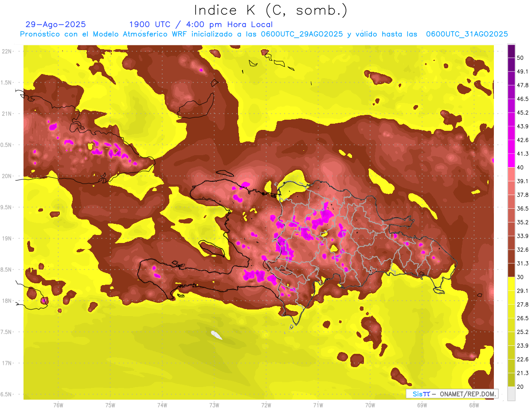Select the magenta swatch between 40 and 41.3

(511, 160)
